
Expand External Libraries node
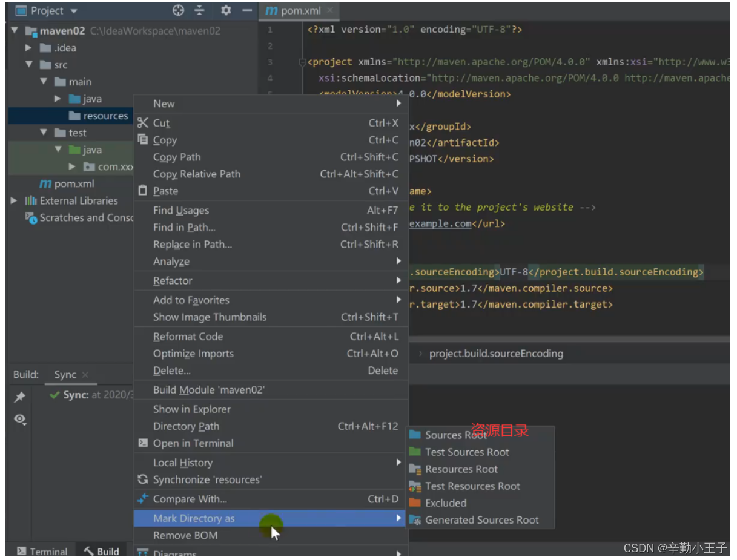point(15,200)
